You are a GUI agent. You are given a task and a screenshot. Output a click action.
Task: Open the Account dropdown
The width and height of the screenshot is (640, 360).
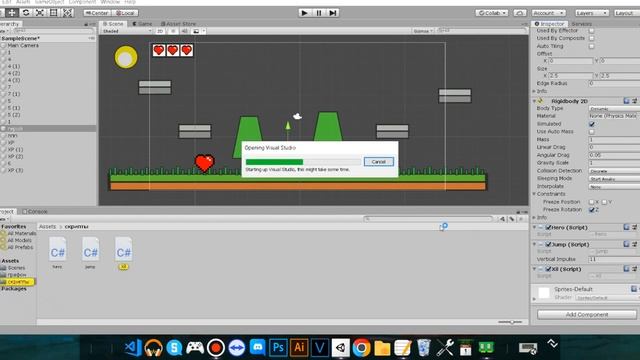tap(548, 13)
